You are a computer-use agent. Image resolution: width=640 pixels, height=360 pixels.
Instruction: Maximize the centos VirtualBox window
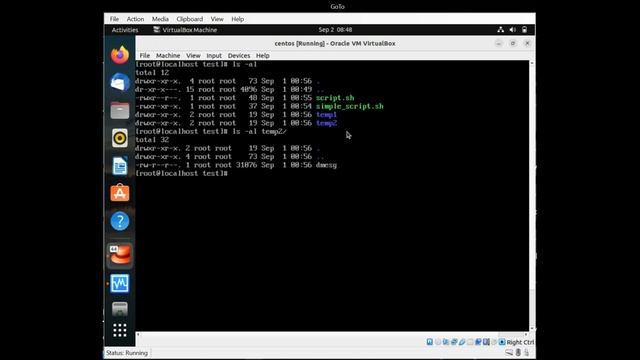point(513,43)
